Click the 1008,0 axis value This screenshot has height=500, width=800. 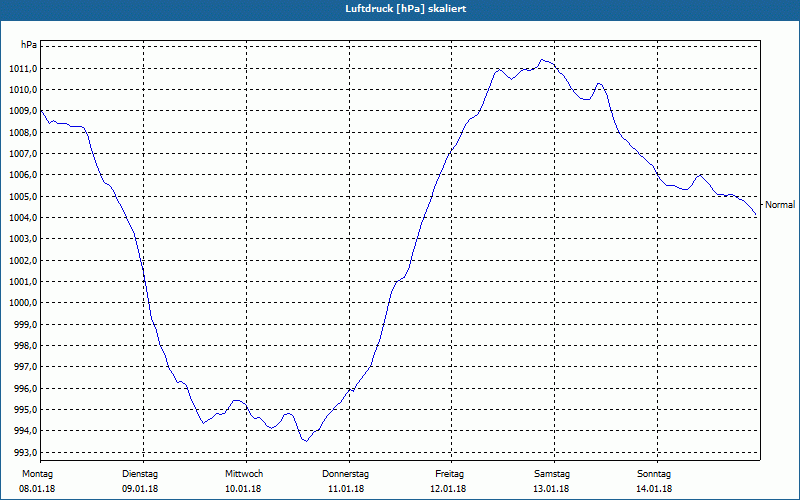coord(23,133)
